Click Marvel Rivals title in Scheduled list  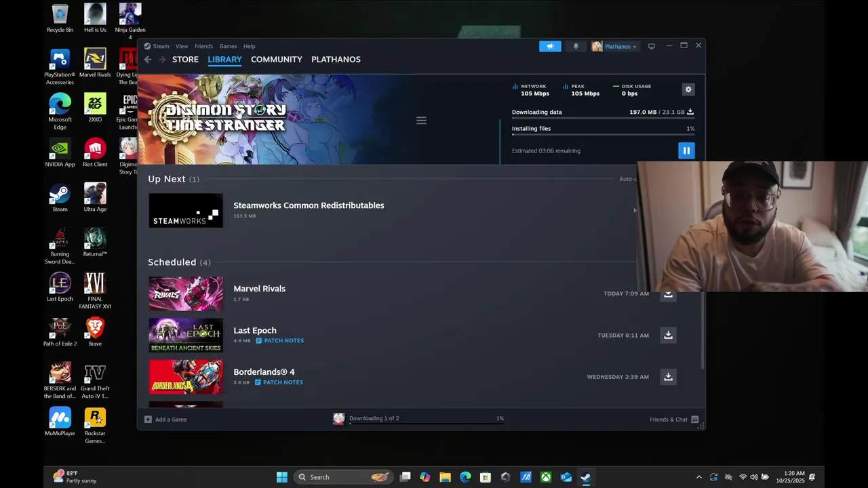[259, 289]
